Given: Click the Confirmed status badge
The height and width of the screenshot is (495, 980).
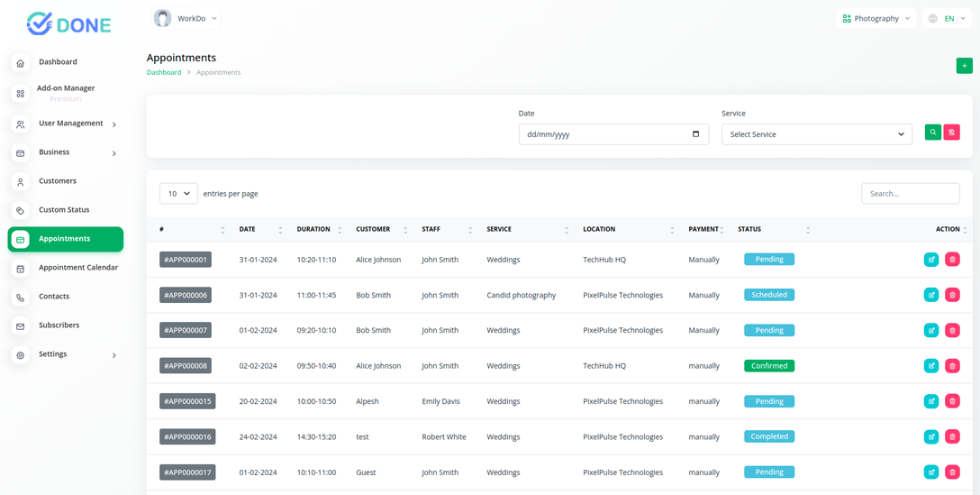Looking at the screenshot, I should 769,365.
